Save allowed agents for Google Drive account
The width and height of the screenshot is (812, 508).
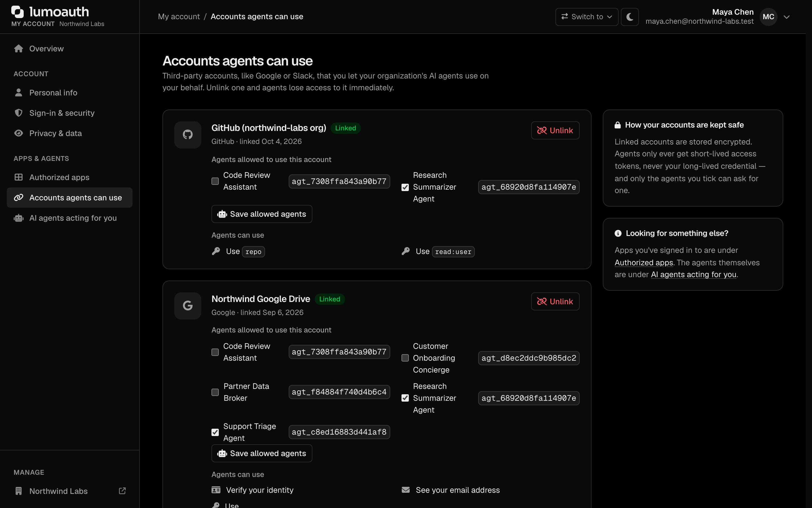click(x=262, y=453)
